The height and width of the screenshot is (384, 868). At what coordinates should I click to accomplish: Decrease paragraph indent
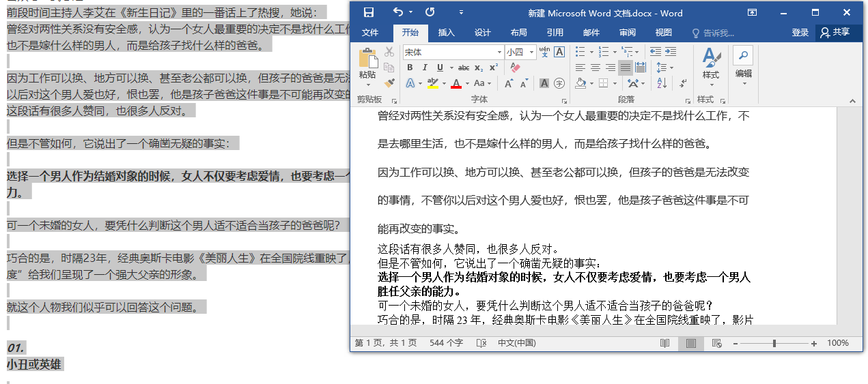click(x=656, y=52)
